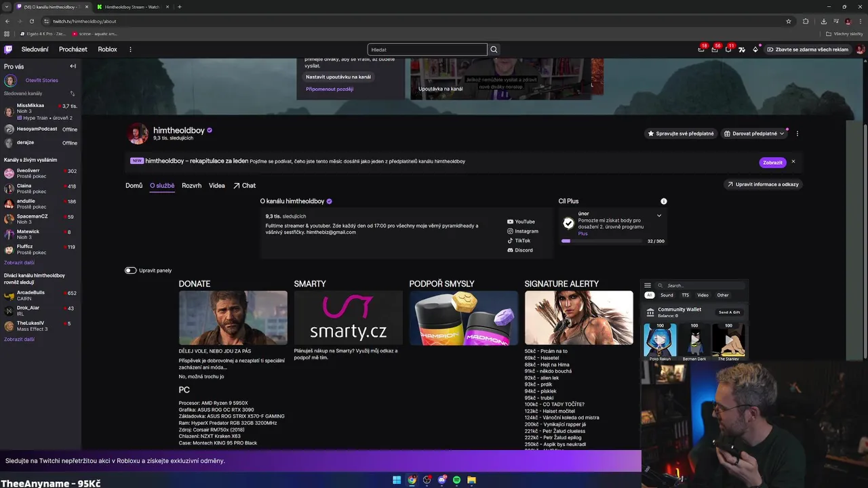868x488 pixels.
Task: Select the Sound filter in alerts widget
Action: 667,295
